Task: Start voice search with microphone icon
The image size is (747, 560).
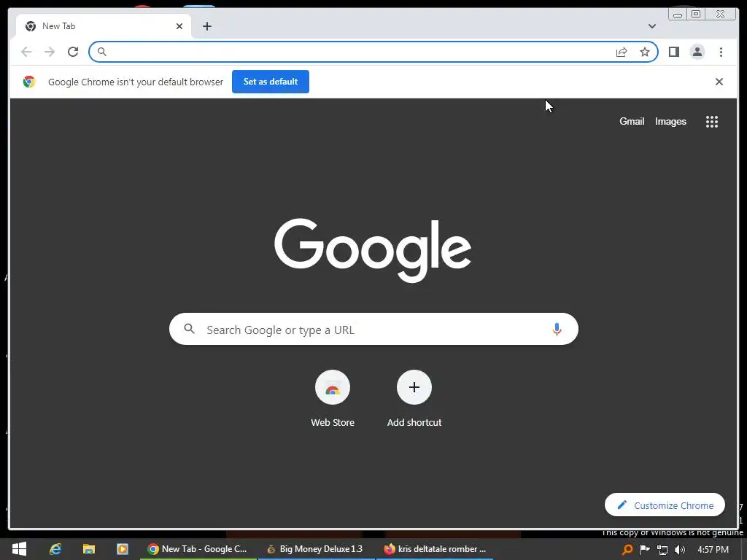Action: (x=557, y=329)
